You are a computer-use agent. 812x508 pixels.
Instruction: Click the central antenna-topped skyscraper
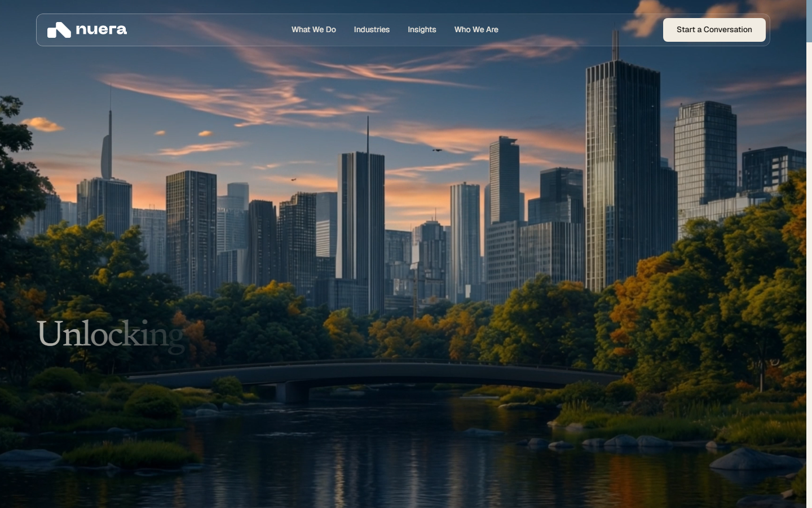361,226
